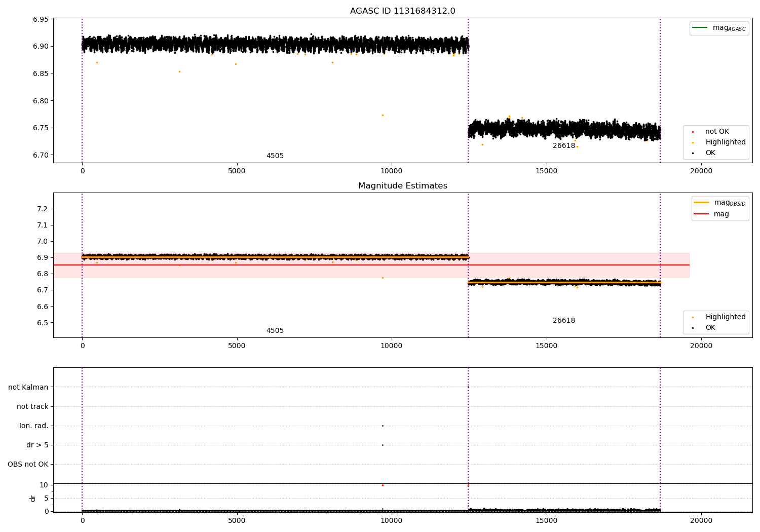Click the 7.0 y-axis tick label

43,242
